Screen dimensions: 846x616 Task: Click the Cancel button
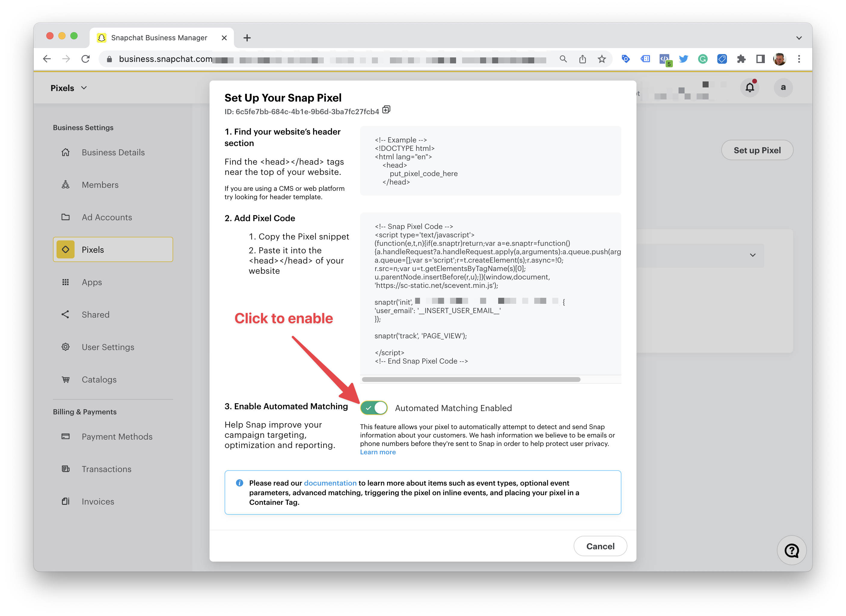[598, 546]
